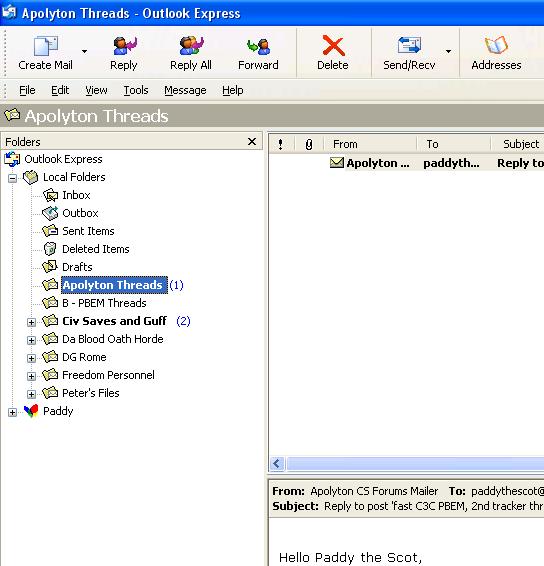Select the Paddy butterfly account icon
Viewport: 544px width, 566px height.
pyautogui.click(x=31, y=411)
